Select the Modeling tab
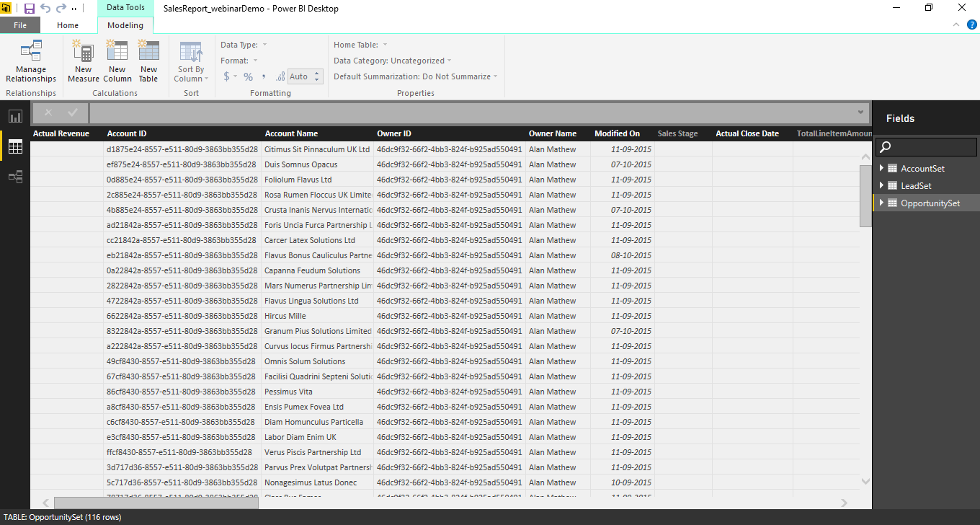The height and width of the screenshot is (525, 980). 125,25
